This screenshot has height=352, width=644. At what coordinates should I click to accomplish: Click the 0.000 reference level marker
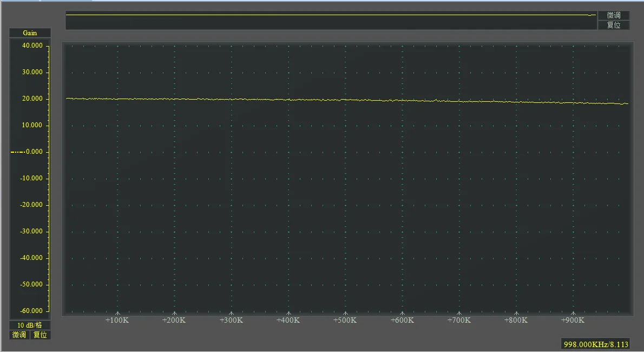[27, 152]
